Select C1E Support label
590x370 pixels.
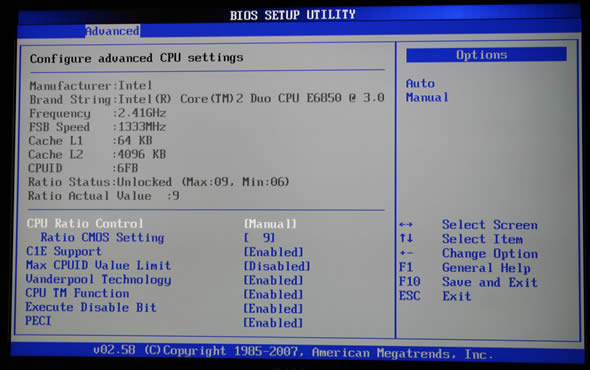[x=64, y=251]
